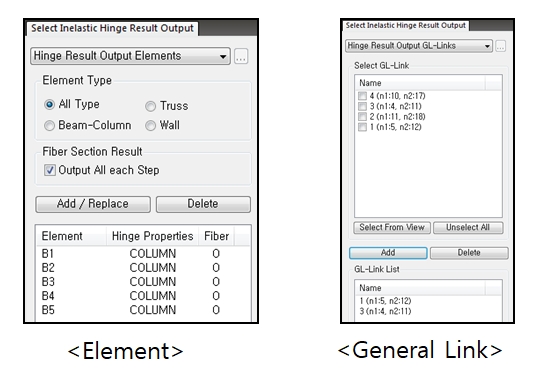Choose the Beam-Column radio option

tap(49, 125)
